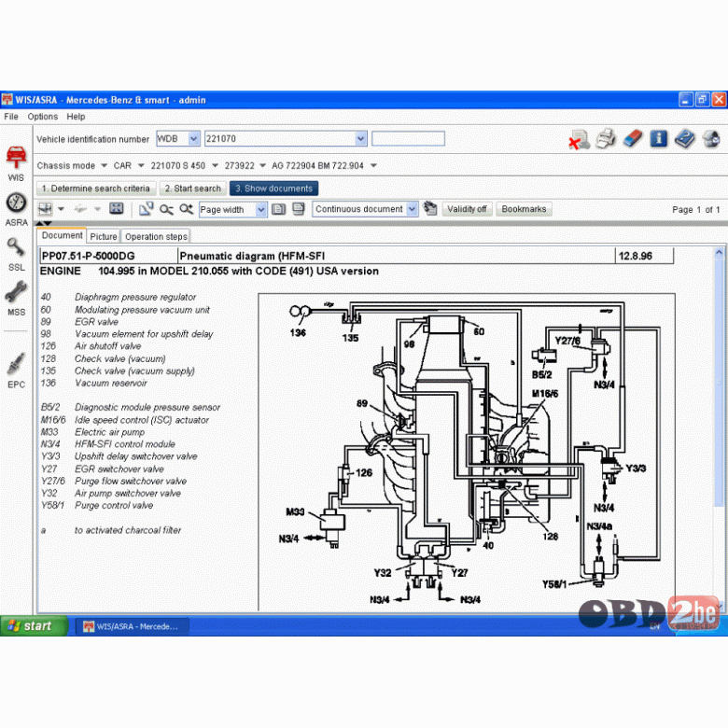Viewport: 728px width, 728px height.
Task: Open the ASRA module in sidebar
Action: (16, 209)
